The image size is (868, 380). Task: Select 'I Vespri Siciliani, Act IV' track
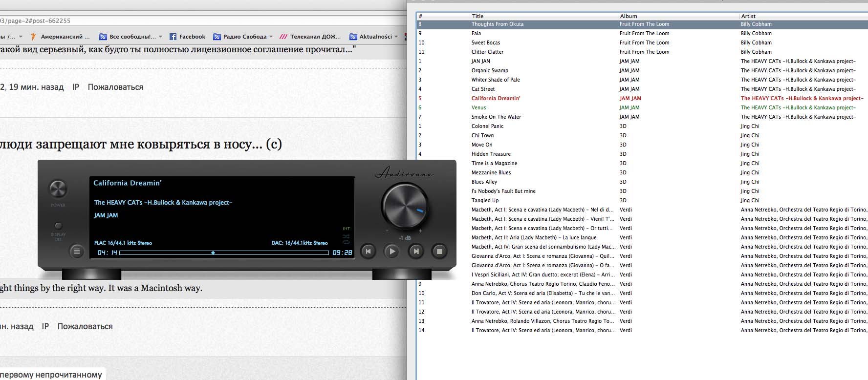[x=642, y=274]
